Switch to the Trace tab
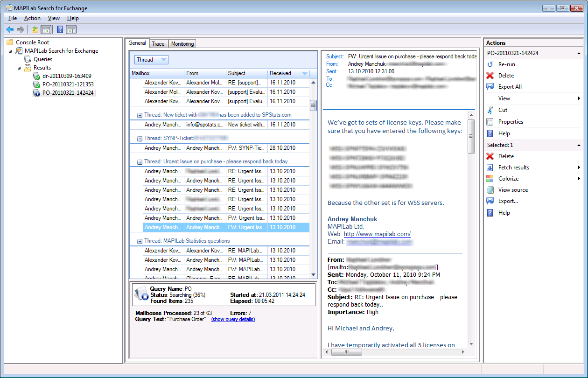Image resolution: width=588 pixels, height=378 pixels. (x=158, y=44)
